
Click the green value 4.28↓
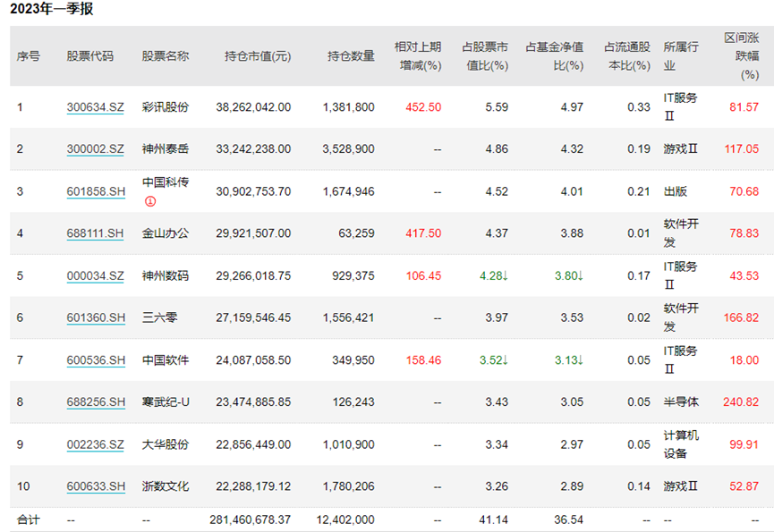pyautogui.click(x=494, y=275)
